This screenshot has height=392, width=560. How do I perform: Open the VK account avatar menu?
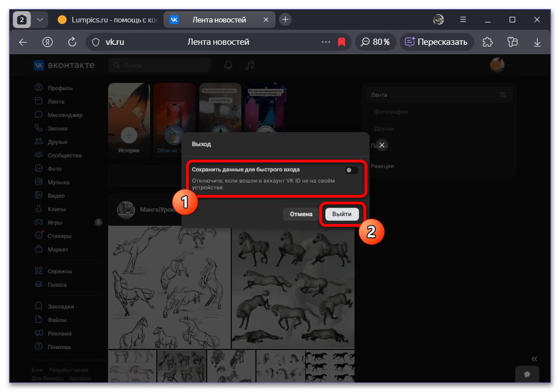click(501, 65)
